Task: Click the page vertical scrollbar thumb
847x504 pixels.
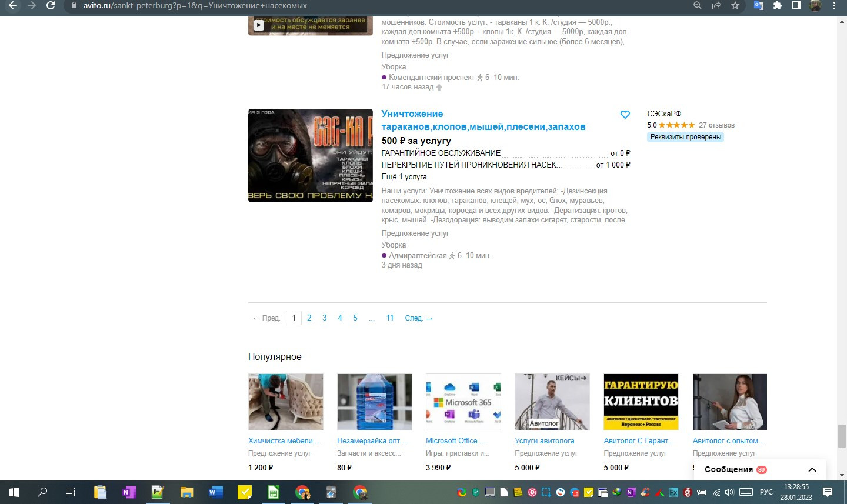Action: tap(842, 436)
